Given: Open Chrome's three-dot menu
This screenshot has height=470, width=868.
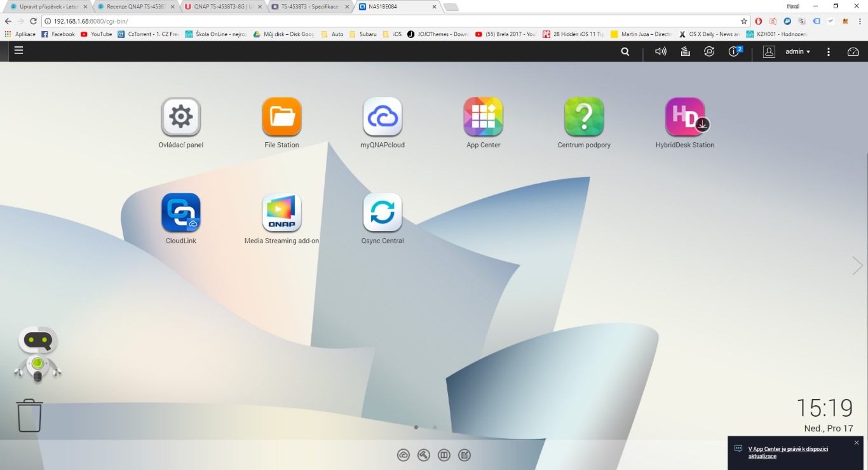Looking at the screenshot, I should coord(859,21).
